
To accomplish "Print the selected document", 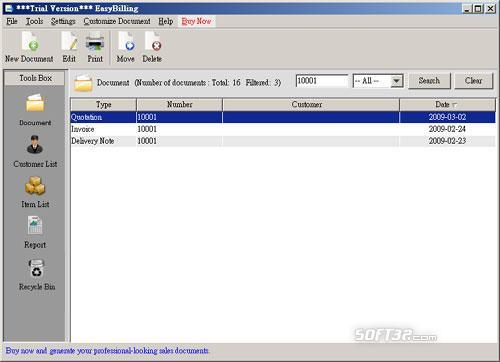I will [x=95, y=47].
